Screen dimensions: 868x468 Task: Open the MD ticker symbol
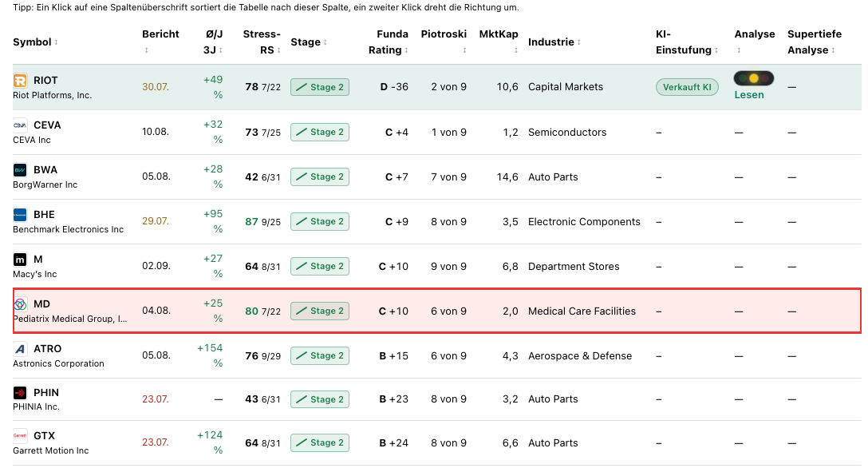pyautogui.click(x=42, y=304)
